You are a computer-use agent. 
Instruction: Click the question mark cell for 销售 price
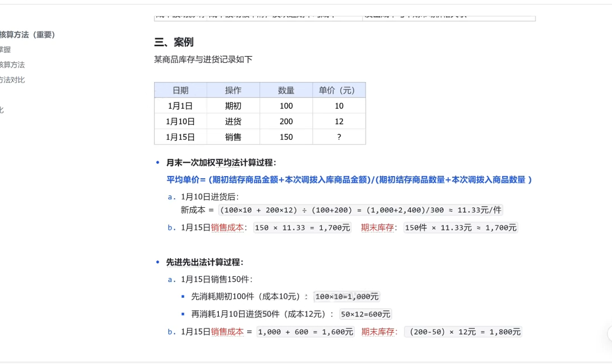(338, 136)
